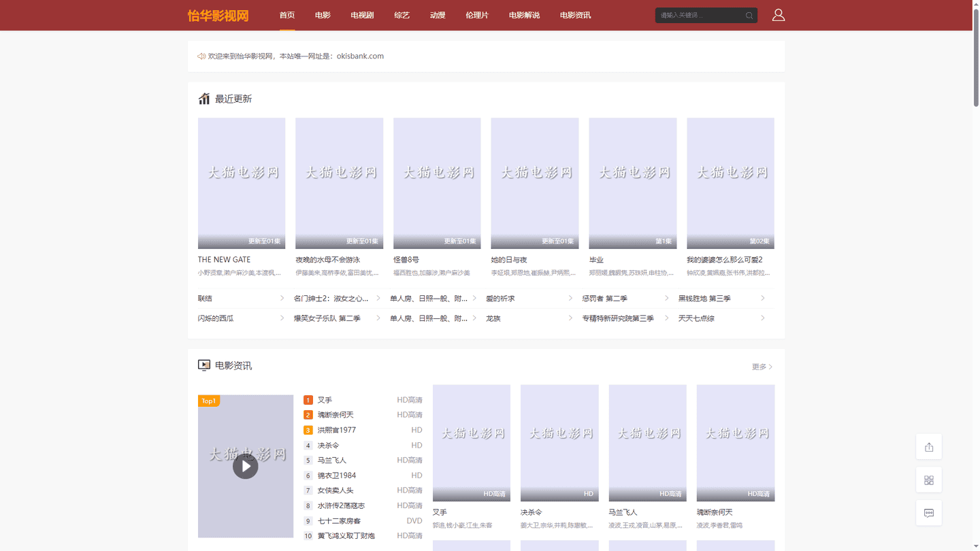
Task: Click the okisbank.com address in the announcement
Action: 360,56
